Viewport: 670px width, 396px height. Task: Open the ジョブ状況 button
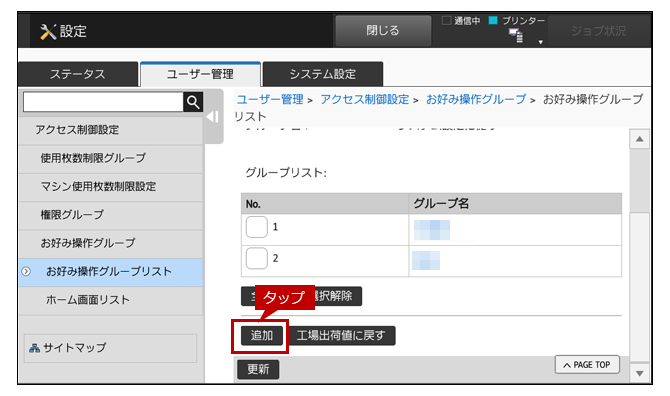[598, 31]
